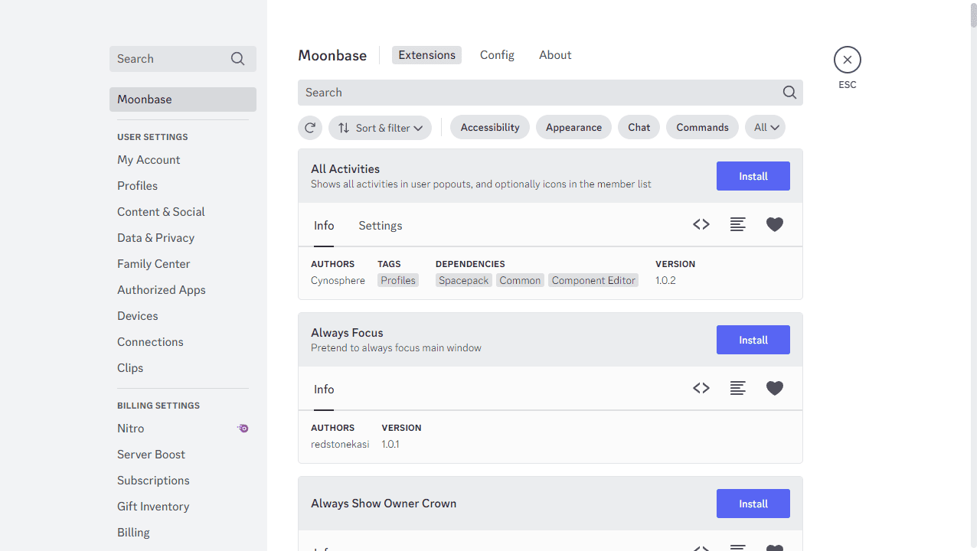
Task: Click the Nitro badge icon in the sidebar
Action: click(243, 429)
